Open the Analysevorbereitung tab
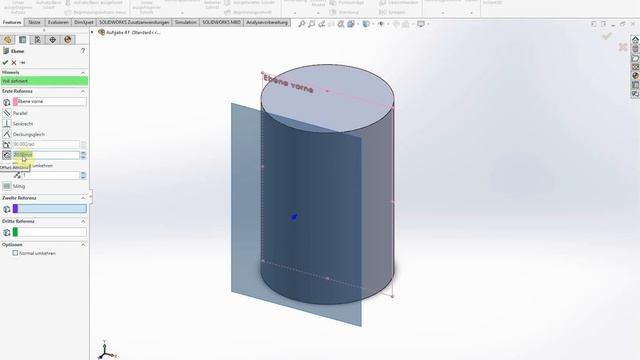This screenshot has width=640, height=360. click(267, 22)
